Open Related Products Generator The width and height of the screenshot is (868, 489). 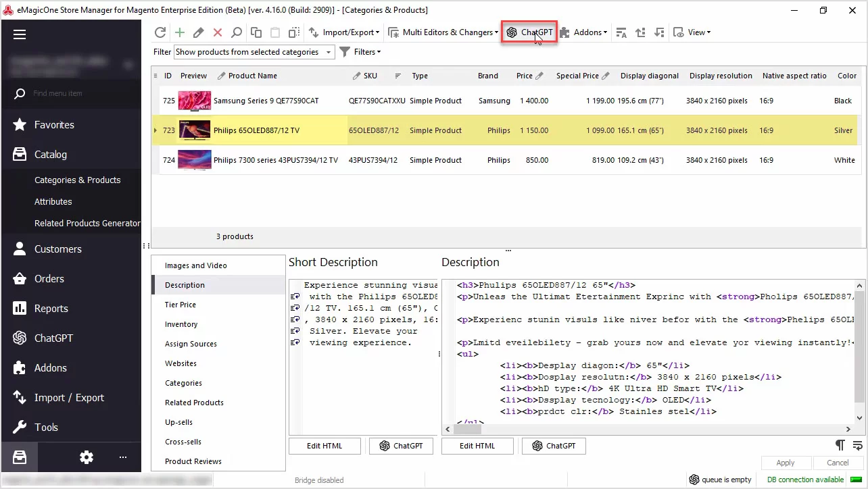point(87,223)
